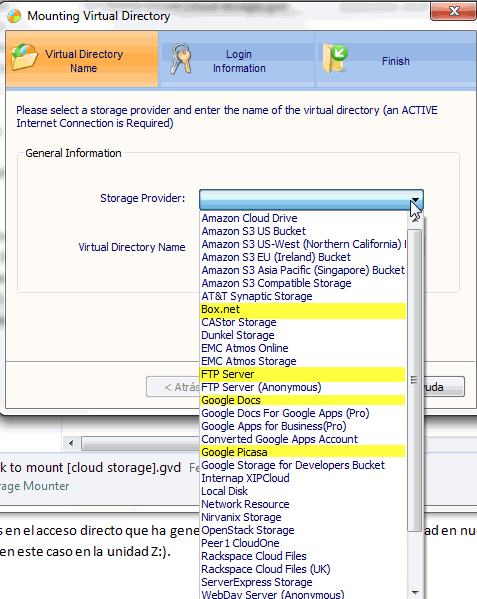The width and height of the screenshot is (477, 599).
Task: Select the highlighted Google Docs entry
Action: tap(303, 400)
